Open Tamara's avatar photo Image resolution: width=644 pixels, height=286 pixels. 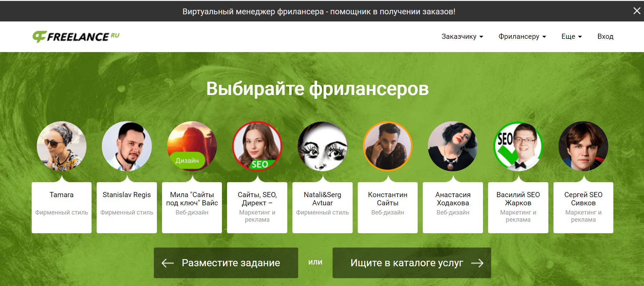point(62,146)
